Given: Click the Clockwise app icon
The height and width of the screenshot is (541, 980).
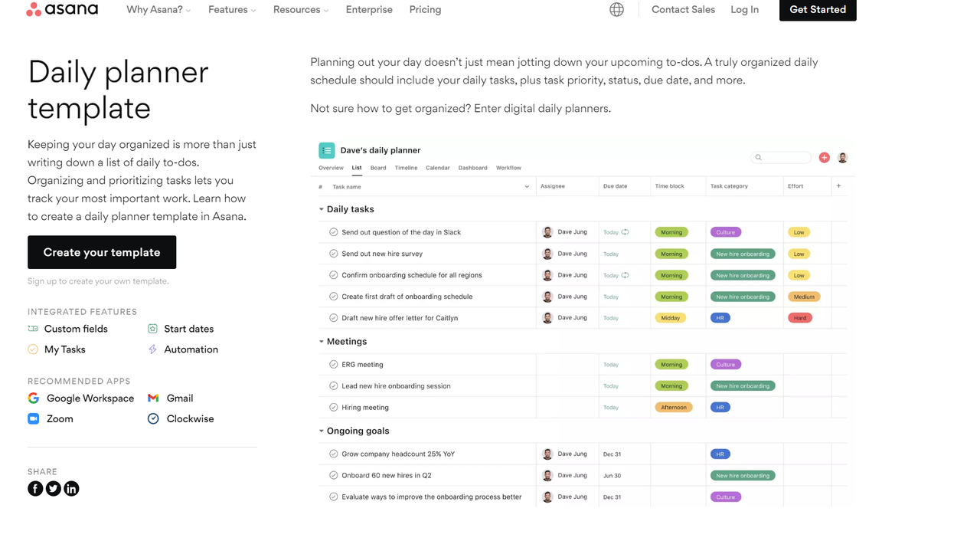Looking at the screenshot, I should coord(153,419).
